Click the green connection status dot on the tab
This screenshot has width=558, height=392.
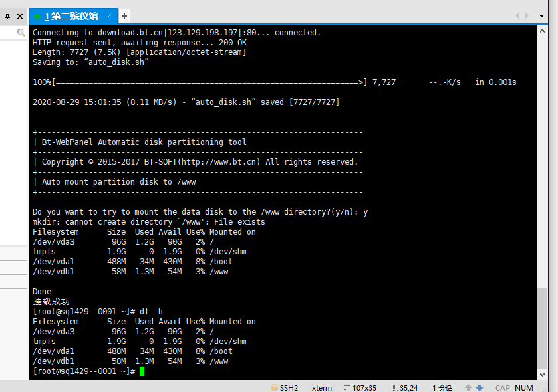(37, 17)
